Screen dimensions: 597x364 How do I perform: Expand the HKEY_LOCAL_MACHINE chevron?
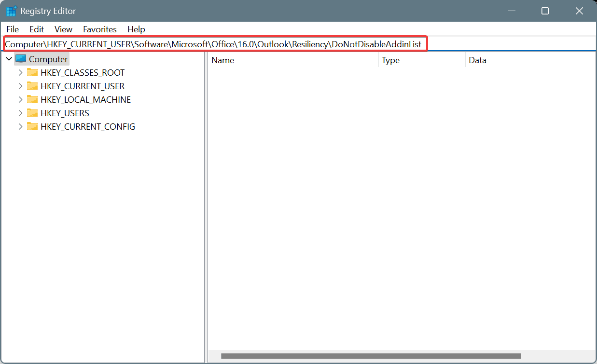click(20, 100)
